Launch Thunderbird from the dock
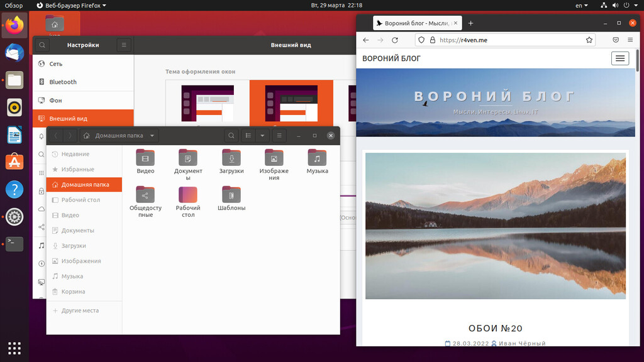The image size is (644, 362). coord(14,53)
